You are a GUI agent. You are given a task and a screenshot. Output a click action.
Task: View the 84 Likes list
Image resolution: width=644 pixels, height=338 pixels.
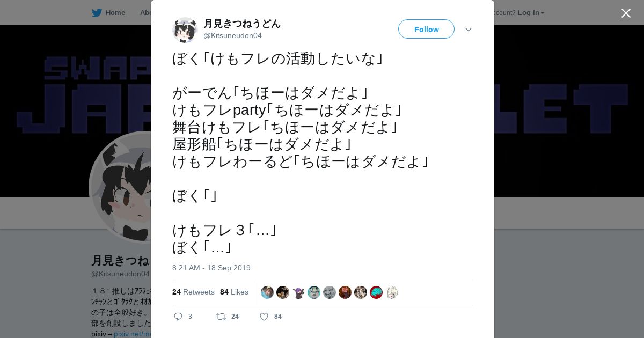[234, 292]
